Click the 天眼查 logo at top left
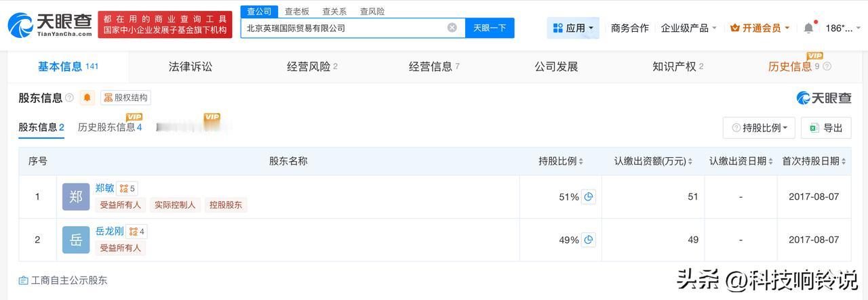Viewport: 868px width, 300px height. point(50,24)
